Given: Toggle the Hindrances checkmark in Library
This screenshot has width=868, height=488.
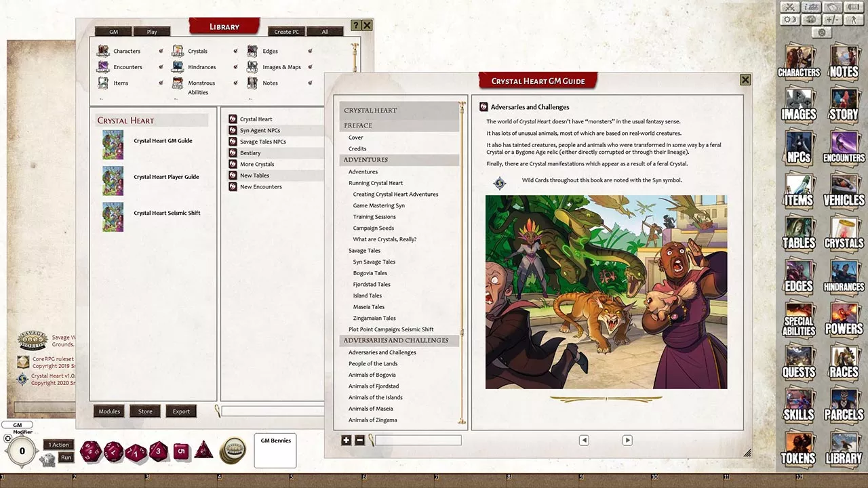Looking at the screenshot, I should coord(235,66).
